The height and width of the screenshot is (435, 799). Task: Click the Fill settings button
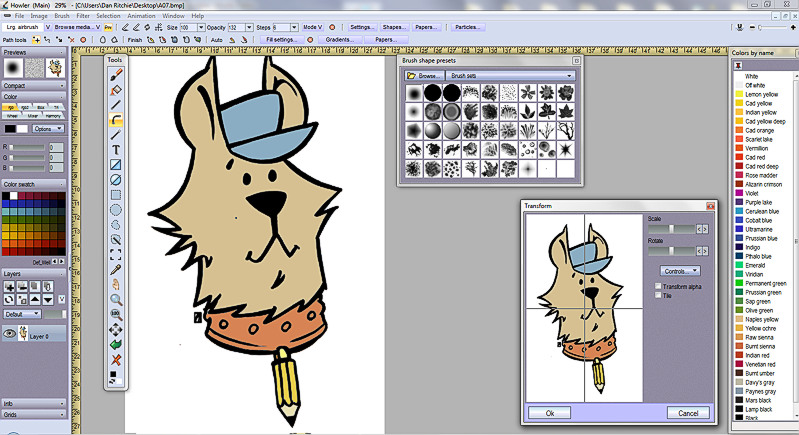point(281,39)
